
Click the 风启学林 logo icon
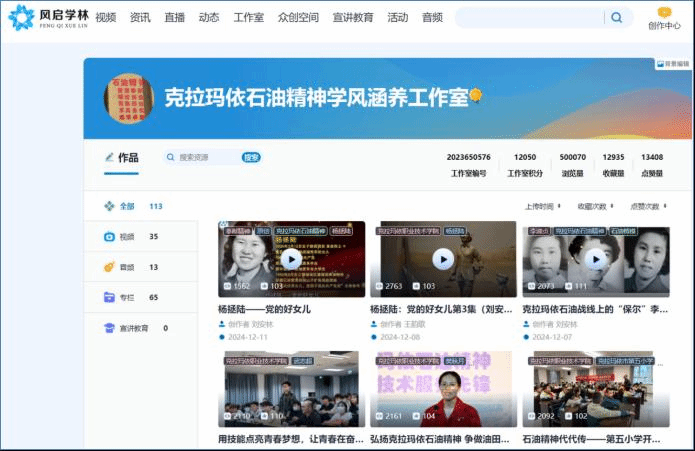[x=20, y=17]
